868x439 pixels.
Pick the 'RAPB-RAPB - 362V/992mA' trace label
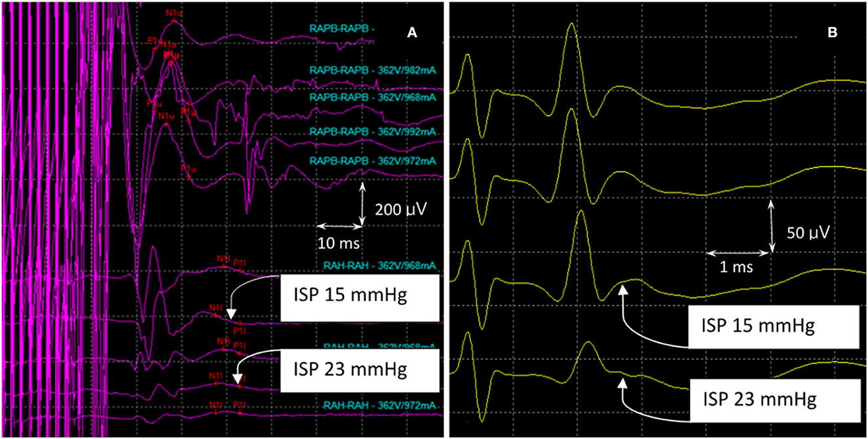click(373, 133)
